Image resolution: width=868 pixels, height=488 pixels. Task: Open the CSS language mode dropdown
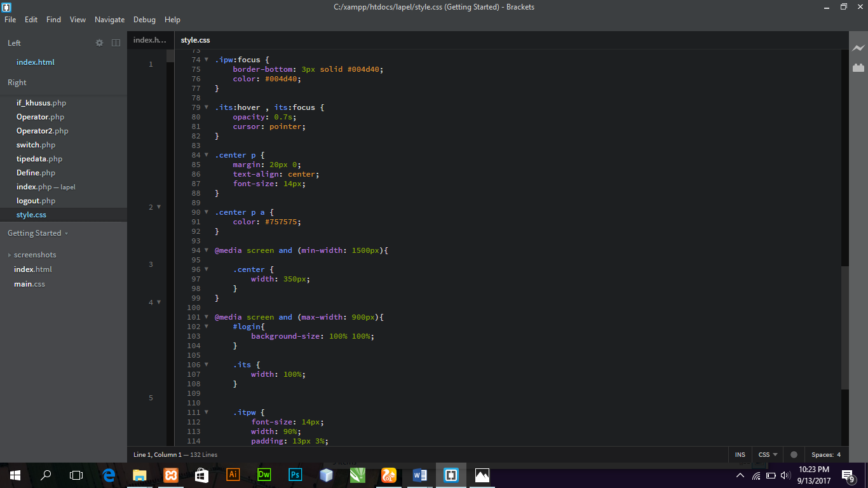pos(768,454)
